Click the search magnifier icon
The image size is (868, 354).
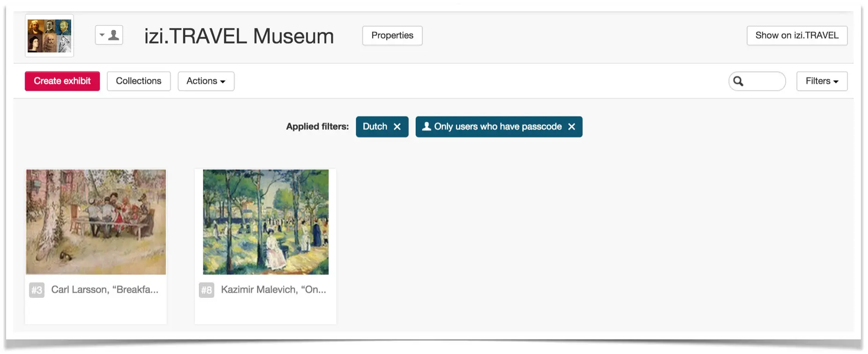tap(738, 81)
